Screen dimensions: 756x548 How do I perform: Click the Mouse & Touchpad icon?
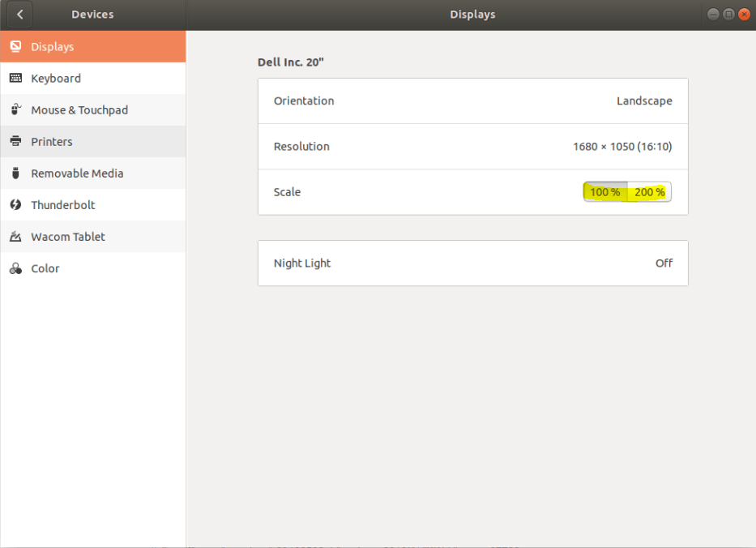(x=15, y=109)
